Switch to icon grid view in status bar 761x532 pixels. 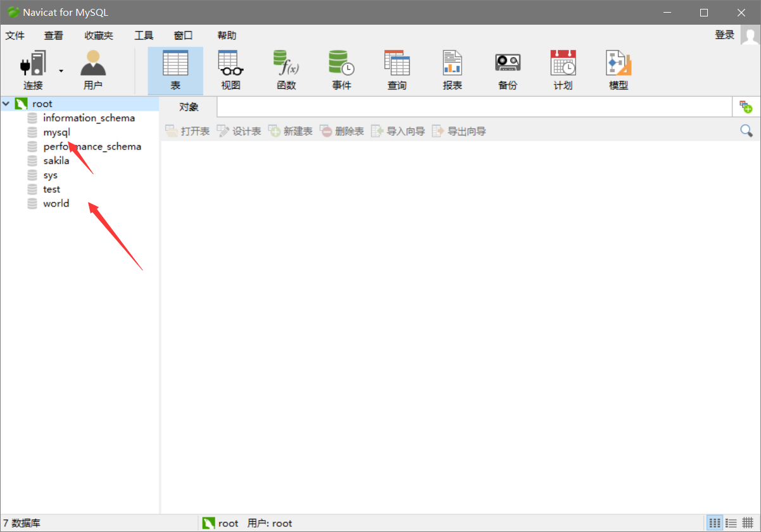pos(715,523)
